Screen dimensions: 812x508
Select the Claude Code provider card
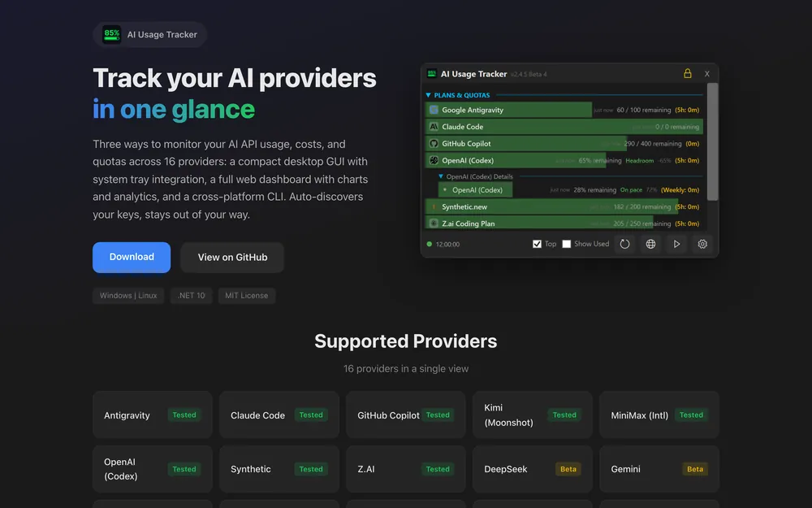pyautogui.click(x=279, y=415)
